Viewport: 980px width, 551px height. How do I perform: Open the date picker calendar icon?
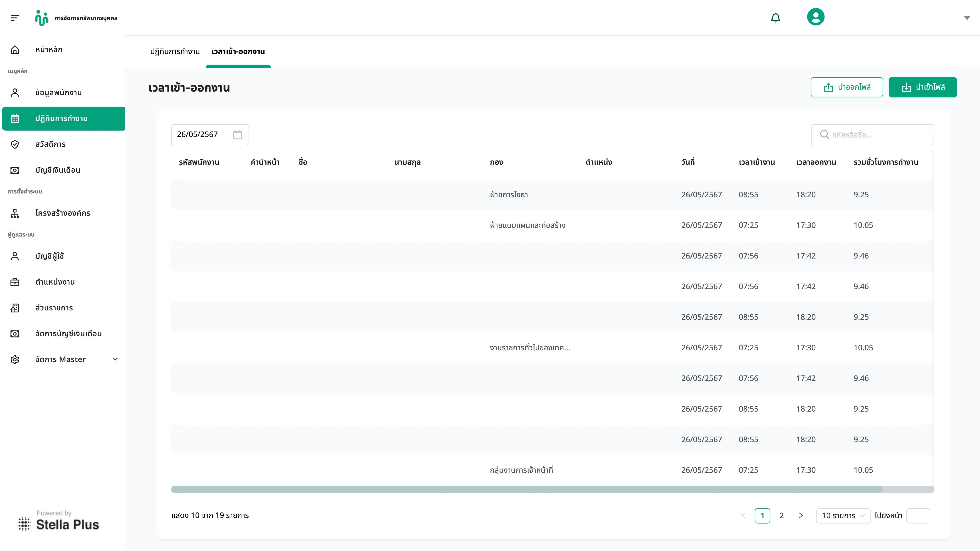pos(237,135)
